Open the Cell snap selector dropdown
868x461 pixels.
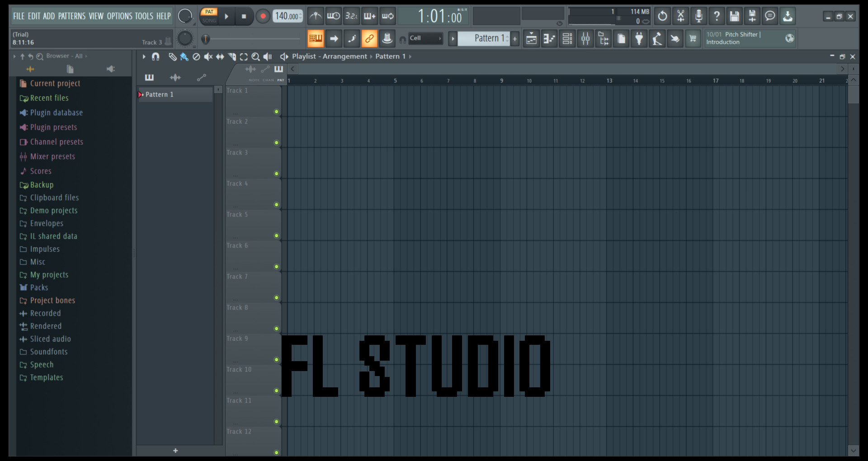click(425, 38)
